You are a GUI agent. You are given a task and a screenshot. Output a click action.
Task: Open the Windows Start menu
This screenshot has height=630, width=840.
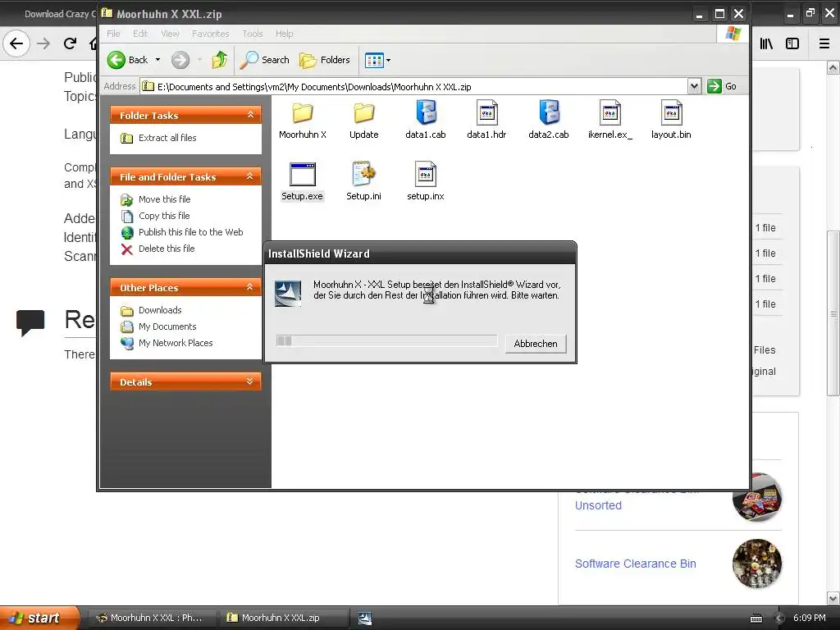click(x=39, y=618)
